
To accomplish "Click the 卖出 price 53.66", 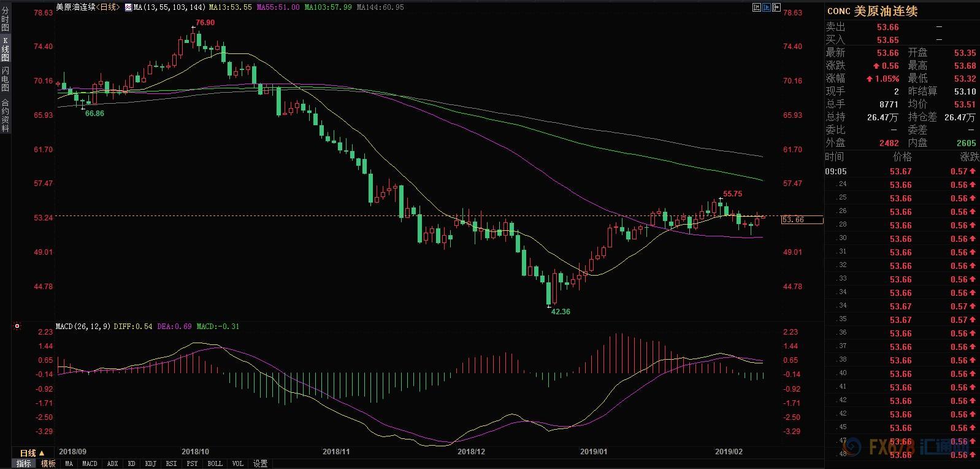I will pyautogui.click(x=887, y=27).
